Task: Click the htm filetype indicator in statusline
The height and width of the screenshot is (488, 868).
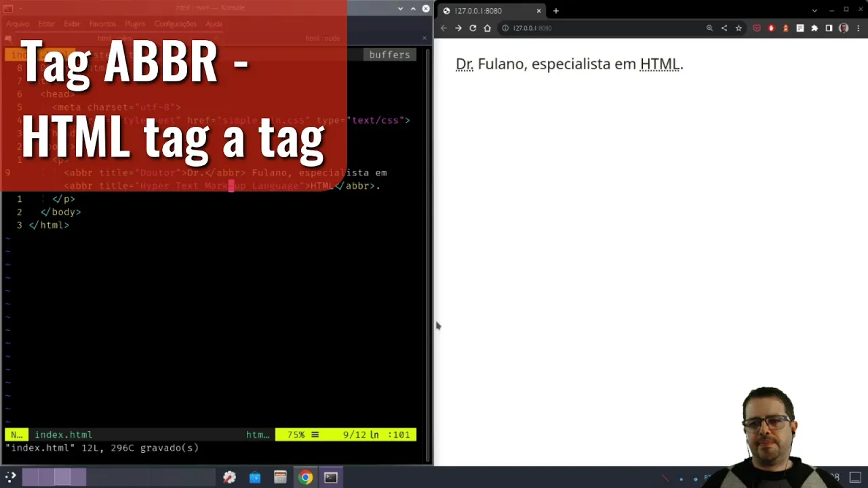Action: 258,434
